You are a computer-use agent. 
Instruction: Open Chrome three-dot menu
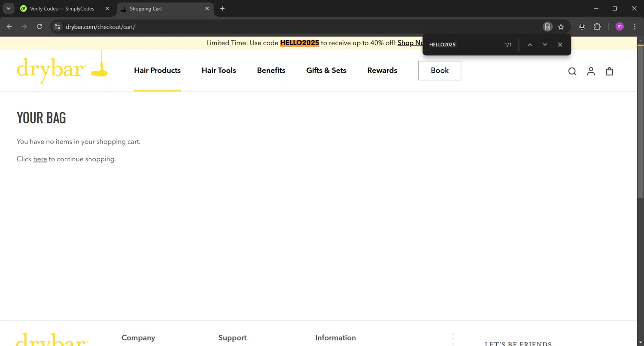point(635,27)
